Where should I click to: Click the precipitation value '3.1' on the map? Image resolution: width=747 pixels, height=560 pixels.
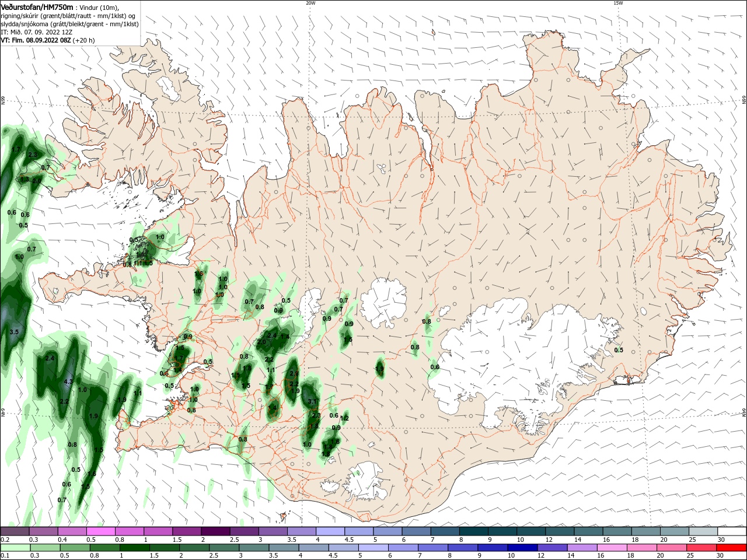point(312,401)
